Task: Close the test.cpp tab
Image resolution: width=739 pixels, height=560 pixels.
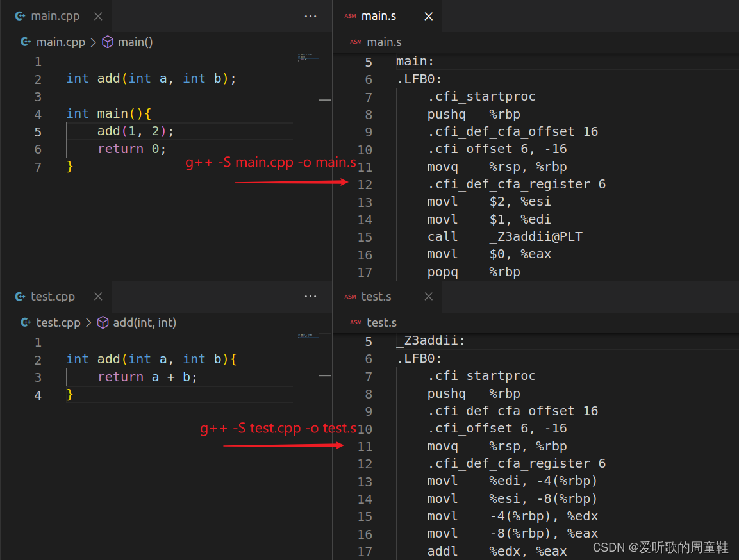Action: (98, 296)
